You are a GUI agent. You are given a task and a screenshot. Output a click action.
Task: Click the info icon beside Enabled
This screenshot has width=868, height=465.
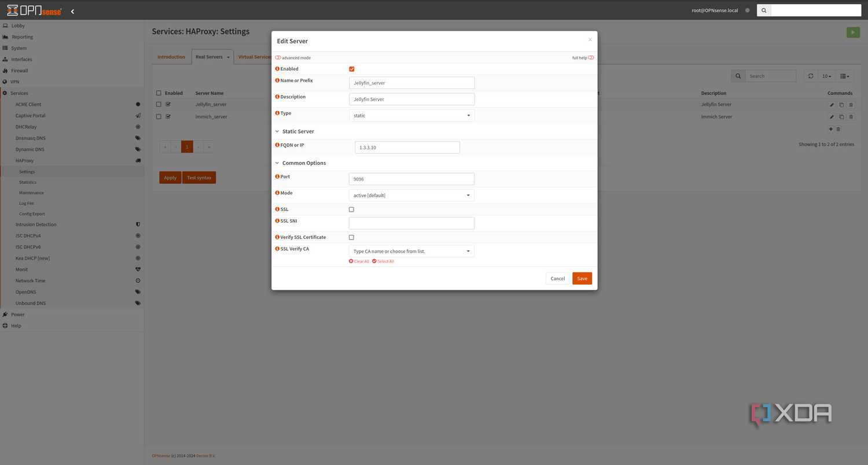pyautogui.click(x=277, y=69)
